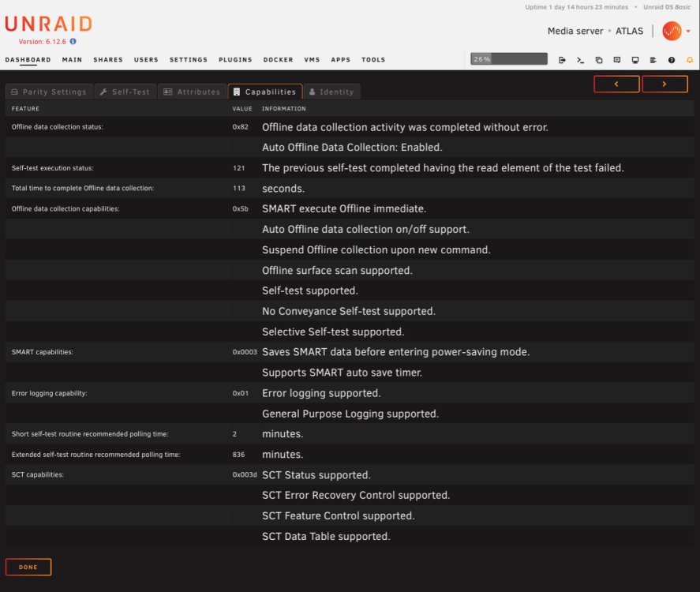
Task: Open the Plugins menu
Action: pos(235,60)
